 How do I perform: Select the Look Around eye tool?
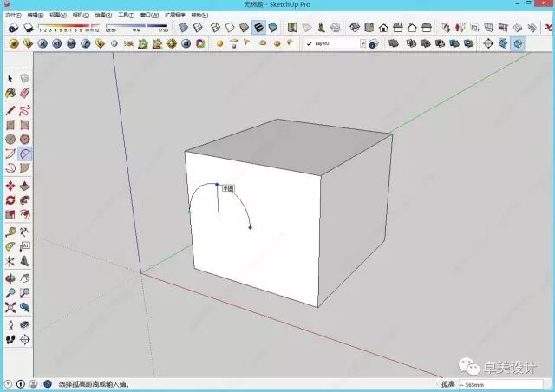(25, 325)
